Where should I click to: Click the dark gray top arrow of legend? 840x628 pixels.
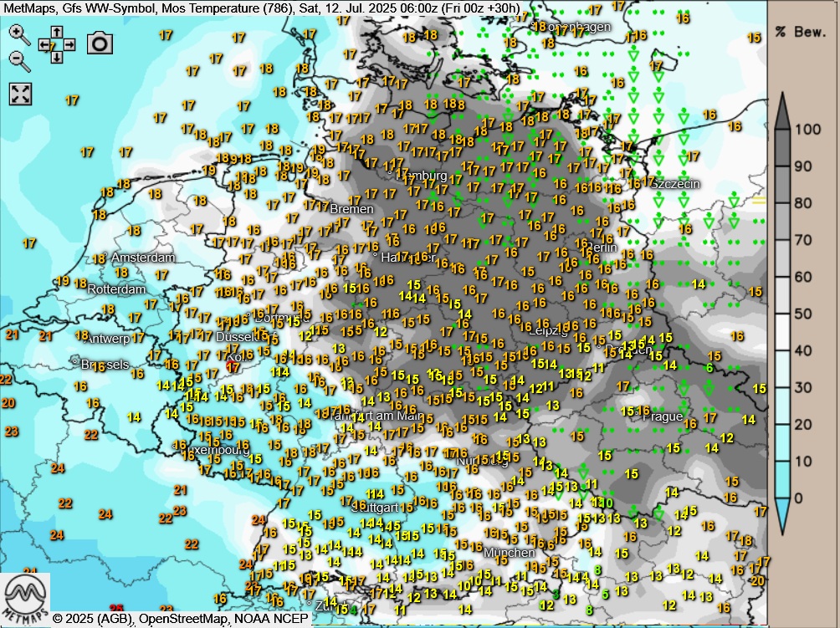pyautogui.click(x=783, y=109)
